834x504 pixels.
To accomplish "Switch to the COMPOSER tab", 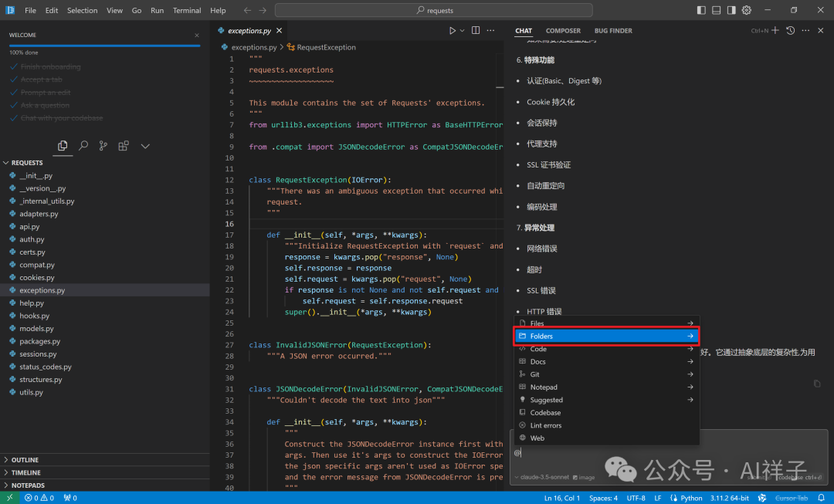I will coord(563,31).
